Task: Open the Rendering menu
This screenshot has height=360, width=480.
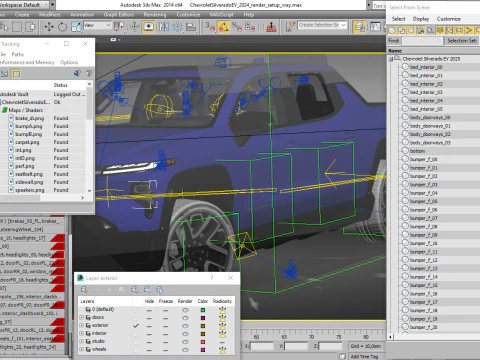Action: (x=155, y=15)
